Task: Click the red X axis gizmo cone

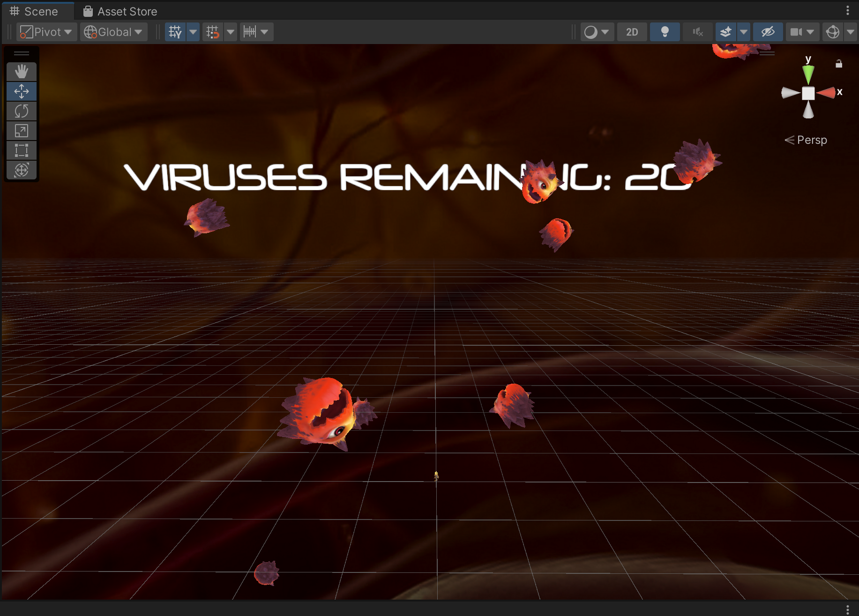Action: pyautogui.click(x=826, y=93)
